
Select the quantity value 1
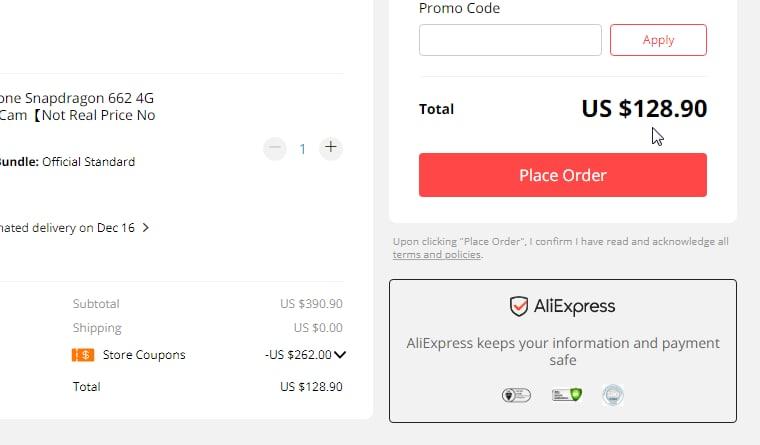tap(302, 149)
